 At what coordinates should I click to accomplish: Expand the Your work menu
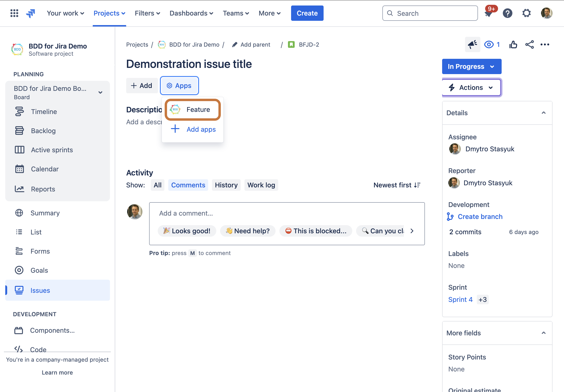point(65,13)
